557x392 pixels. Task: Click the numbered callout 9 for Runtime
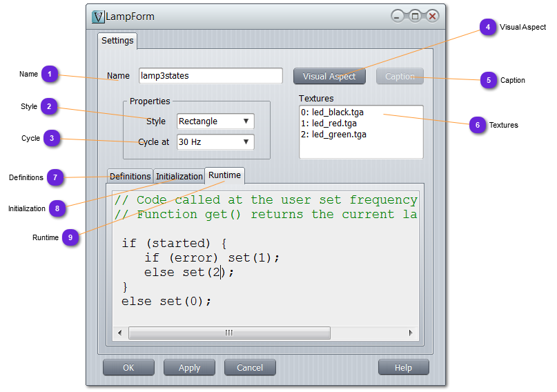[x=69, y=237]
